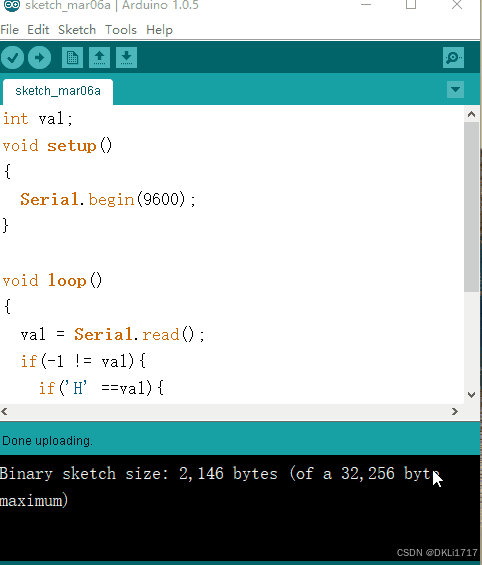Open the Sketch menu

pos(77,30)
